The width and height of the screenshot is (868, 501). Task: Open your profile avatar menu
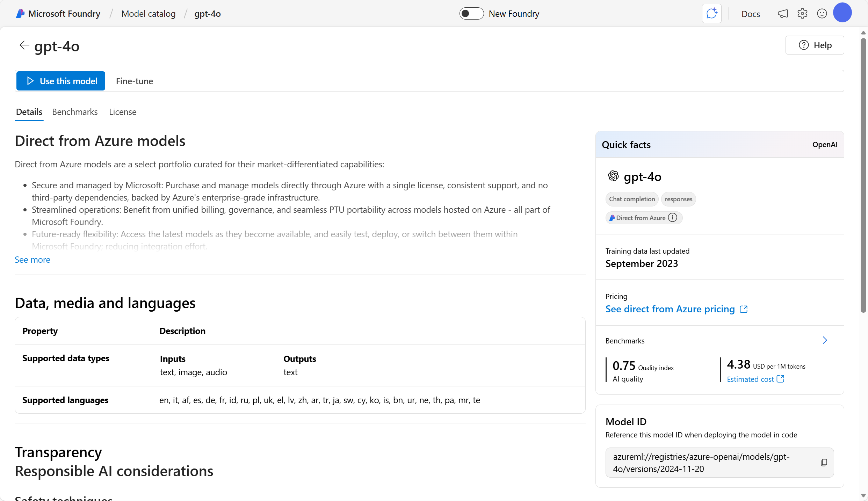click(x=842, y=13)
